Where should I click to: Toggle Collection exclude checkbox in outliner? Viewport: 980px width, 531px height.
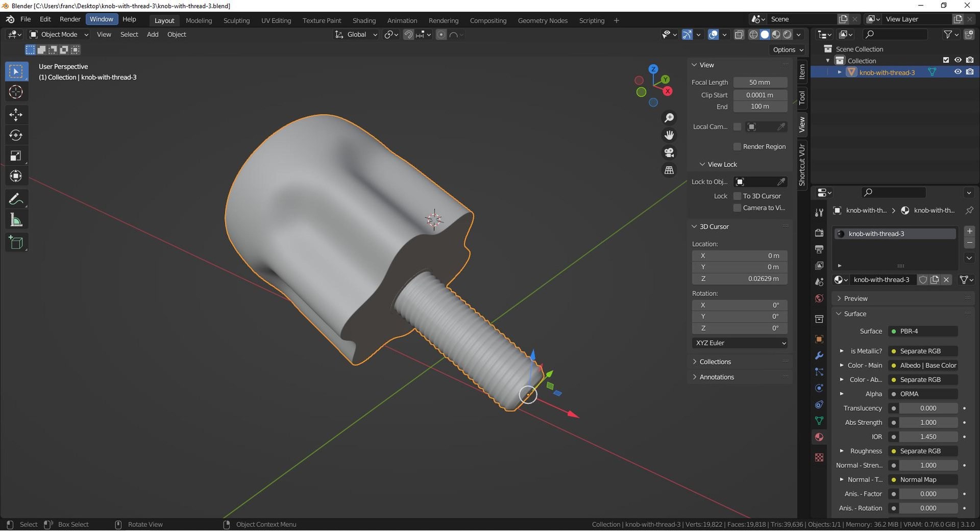click(946, 60)
